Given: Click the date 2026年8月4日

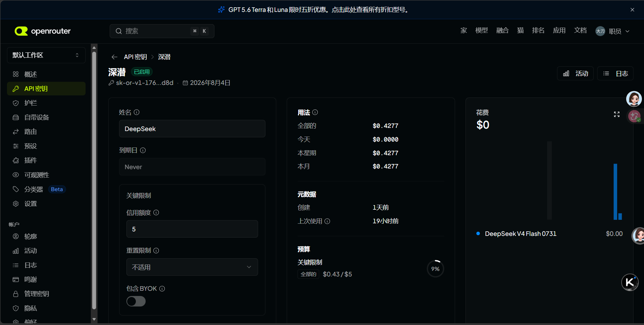Looking at the screenshot, I should click(210, 83).
